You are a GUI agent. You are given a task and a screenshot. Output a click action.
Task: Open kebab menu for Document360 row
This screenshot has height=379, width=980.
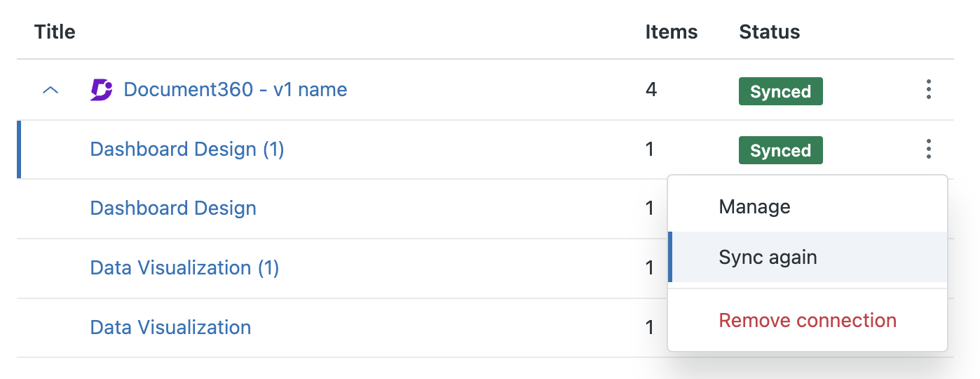(928, 90)
